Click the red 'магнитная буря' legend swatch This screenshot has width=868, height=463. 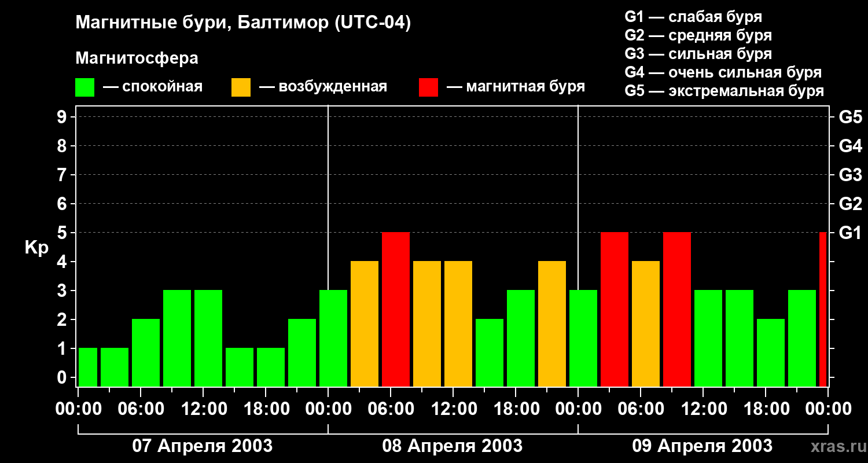point(429,87)
